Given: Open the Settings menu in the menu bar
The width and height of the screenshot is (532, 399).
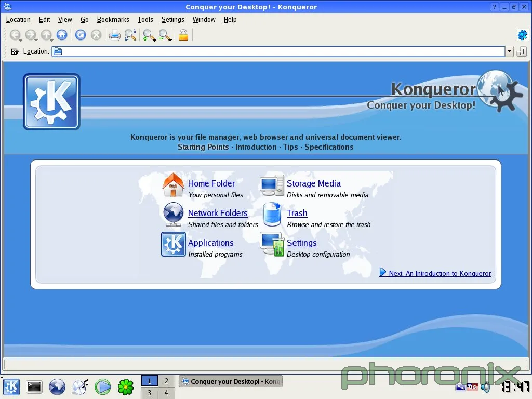Looking at the screenshot, I should pos(172,20).
